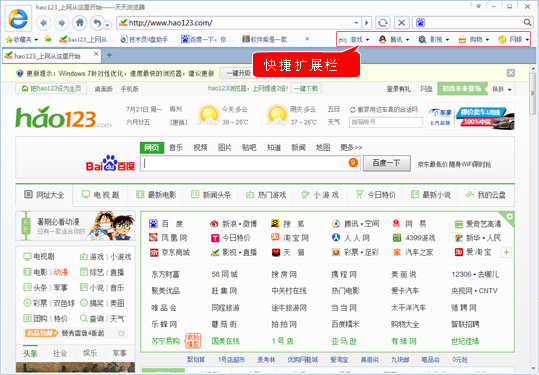Open the 收藏夹 favorites menu
This screenshot has height=375, width=539.
(22, 40)
